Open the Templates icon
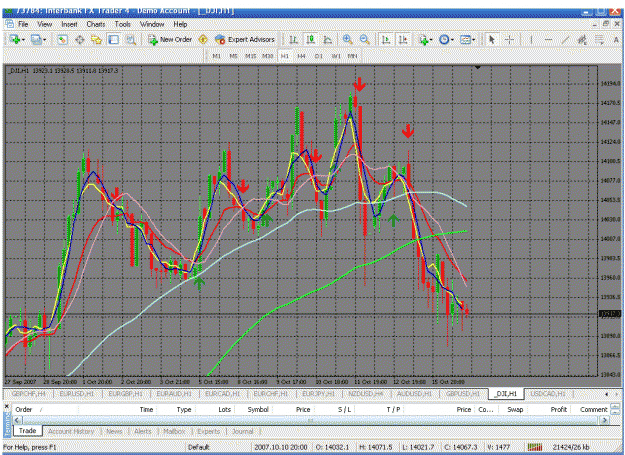The image size is (625, 455). (x=465, y=40)
